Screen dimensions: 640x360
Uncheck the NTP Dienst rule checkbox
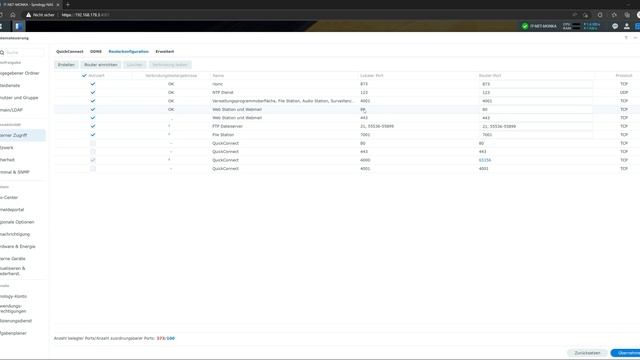pos(93,93)
